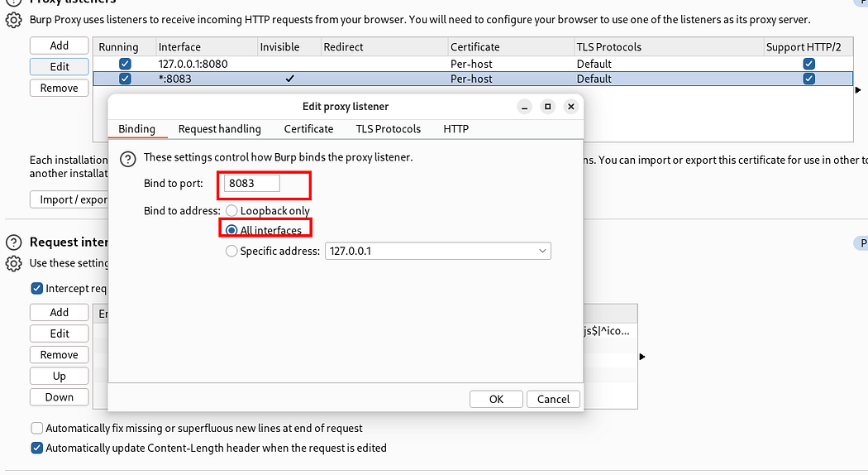This screenshot has width=868, height=475.
Task: Click help icon in Edit proxy listener dialog
Action: click(128, 160)
